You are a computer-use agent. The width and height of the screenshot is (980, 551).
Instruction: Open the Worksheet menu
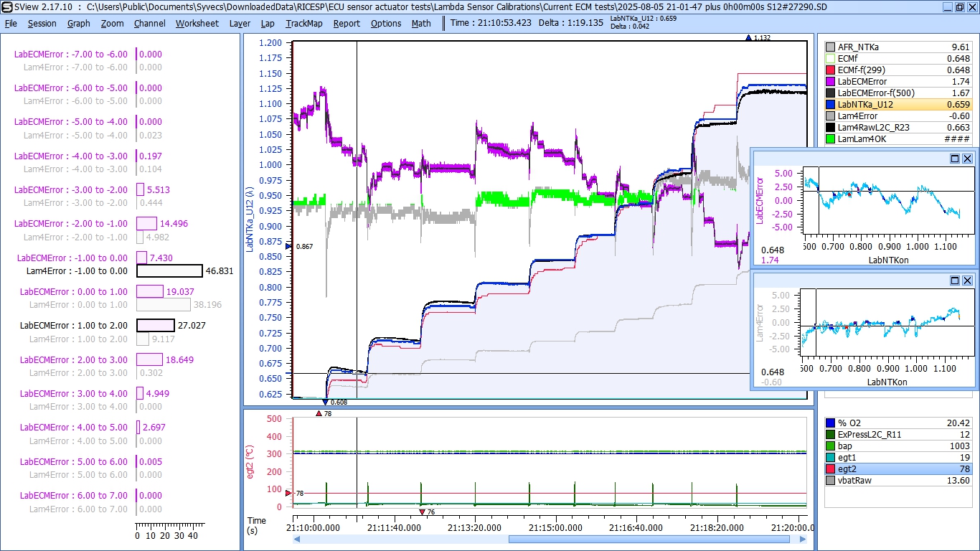coord(197,23)
